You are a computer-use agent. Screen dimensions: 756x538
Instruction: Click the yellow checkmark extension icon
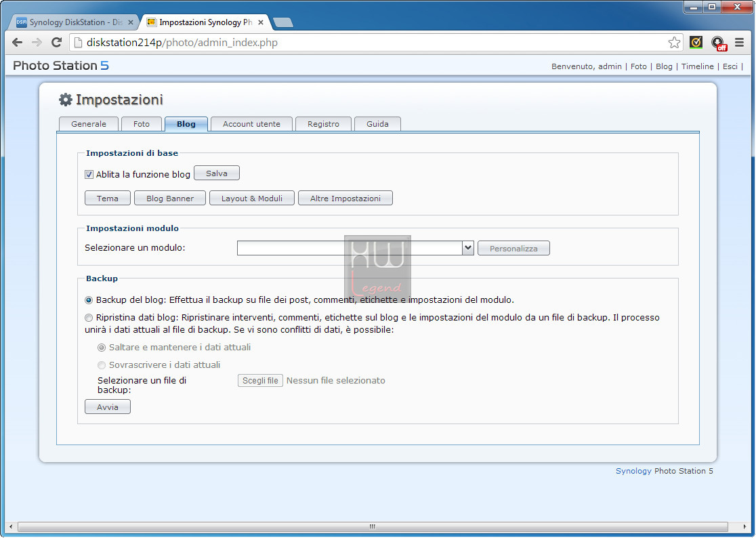click(696, 43)
